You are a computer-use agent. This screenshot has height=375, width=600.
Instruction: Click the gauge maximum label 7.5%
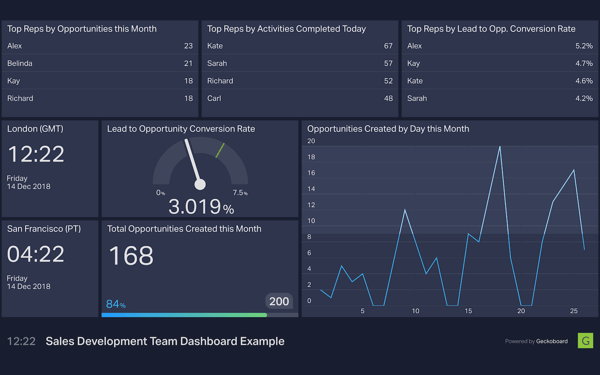click(x=240, y=193)
